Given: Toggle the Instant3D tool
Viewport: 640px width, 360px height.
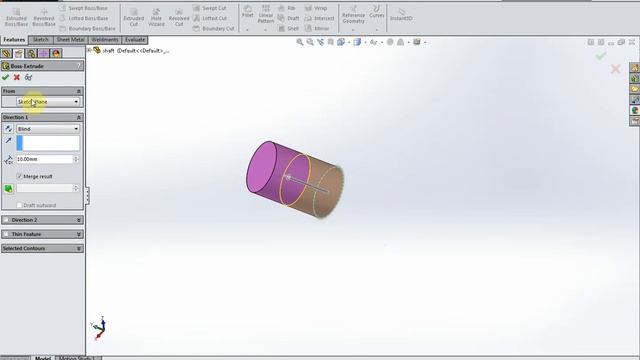Looking at the screenshot, I should (401, 15).
